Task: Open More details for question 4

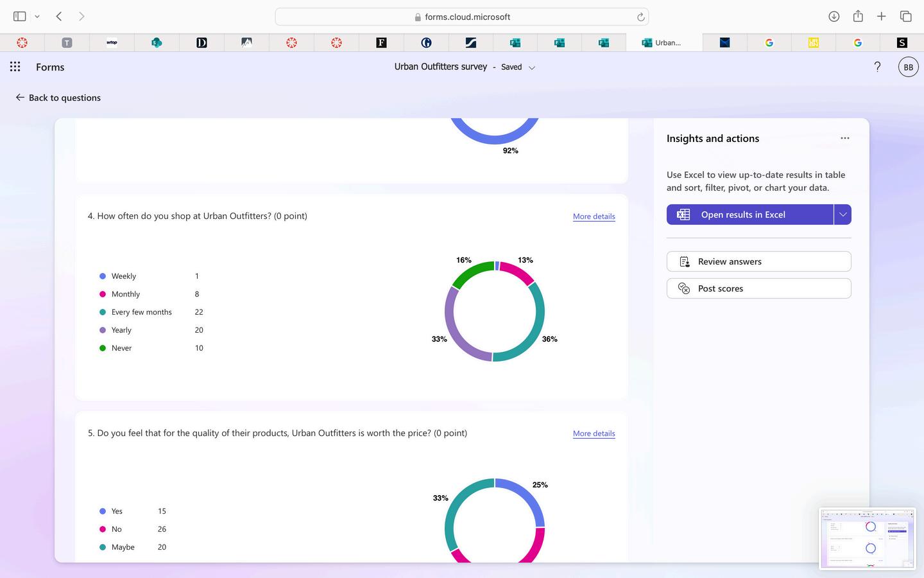Action: point(594,216)
